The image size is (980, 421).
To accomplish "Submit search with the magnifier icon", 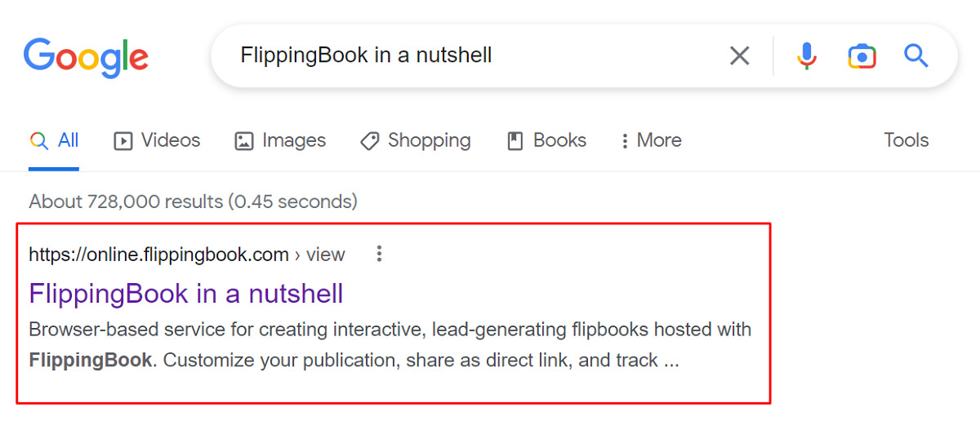I will [x=916, y=55].
